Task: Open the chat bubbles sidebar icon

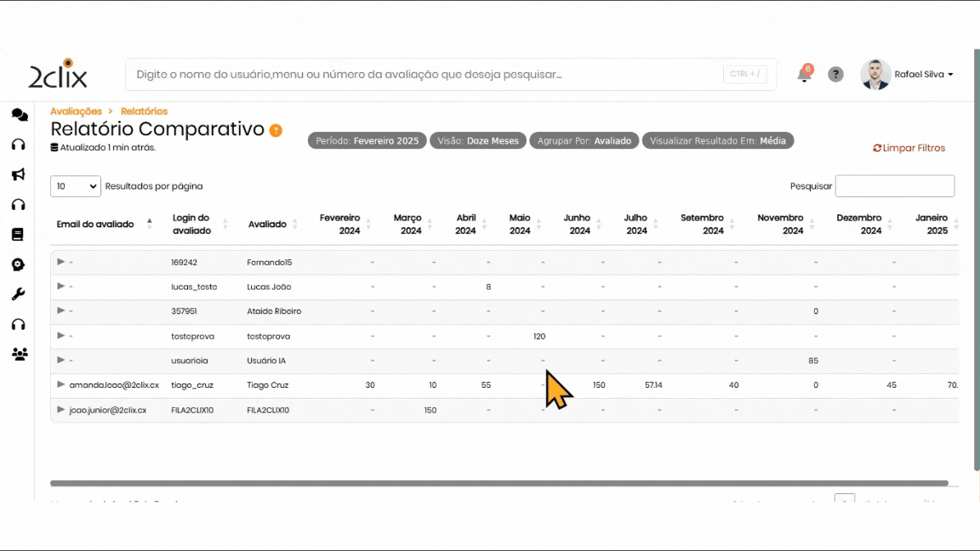Action: click(x=19, y=115)
